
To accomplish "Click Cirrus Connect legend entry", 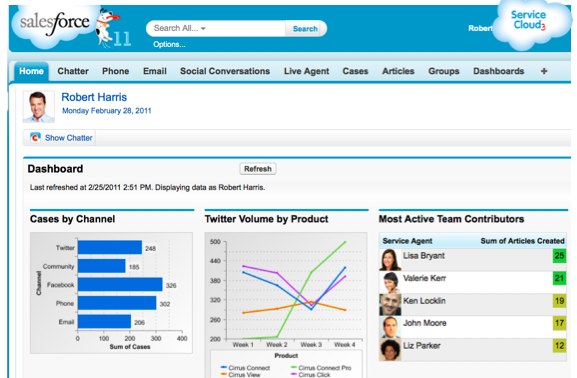I will coord(245,368).
